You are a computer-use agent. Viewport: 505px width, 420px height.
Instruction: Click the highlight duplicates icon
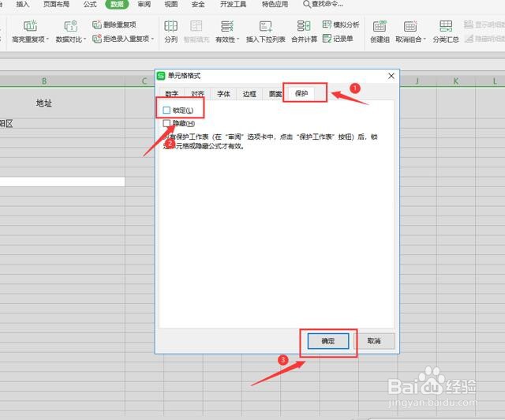pos(30,25)
